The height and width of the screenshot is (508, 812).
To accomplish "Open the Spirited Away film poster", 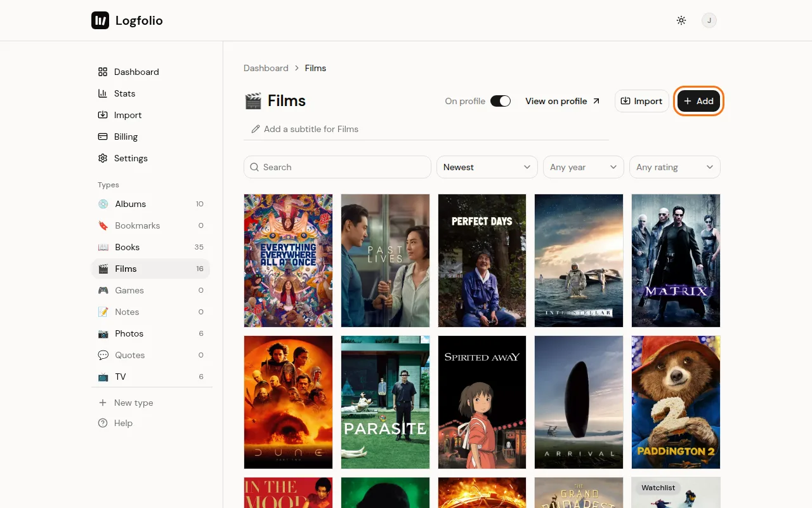I will pyautogui.click(x=482, y=402).
